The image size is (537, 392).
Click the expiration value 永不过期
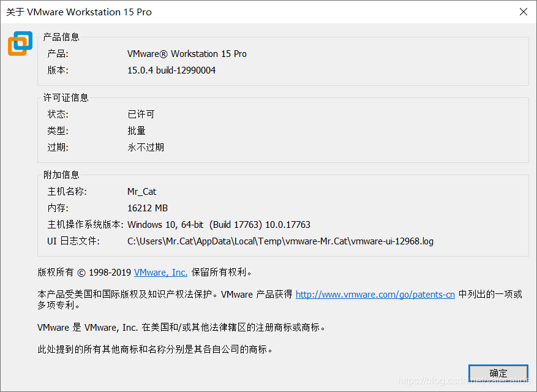point(146,148)
